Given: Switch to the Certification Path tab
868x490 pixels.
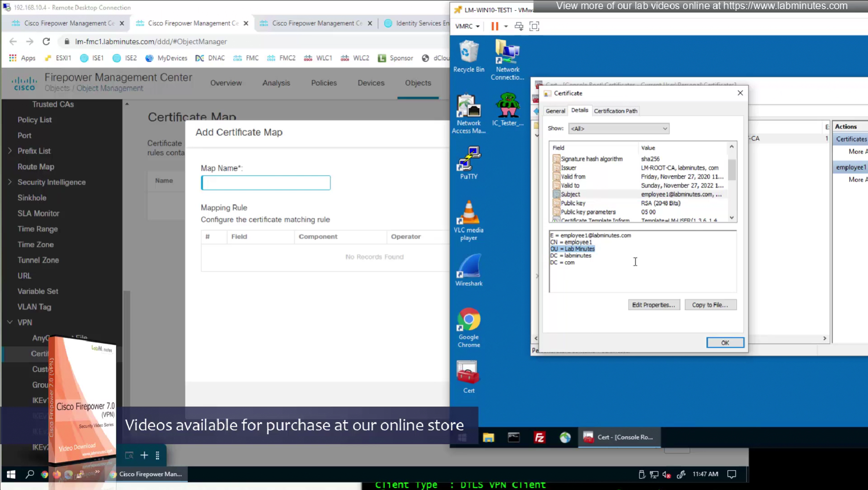Looking at the screenshot, I should click(x=615, y=111).
